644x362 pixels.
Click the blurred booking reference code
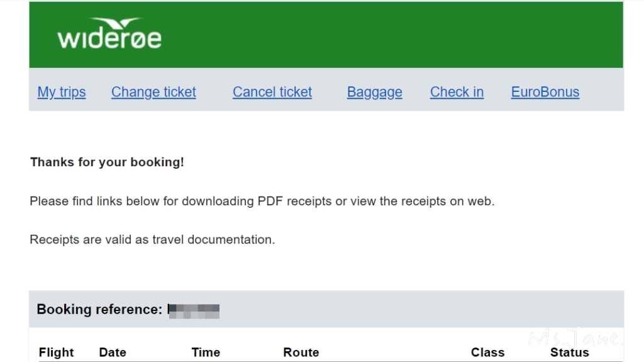[x=194, y=310]
